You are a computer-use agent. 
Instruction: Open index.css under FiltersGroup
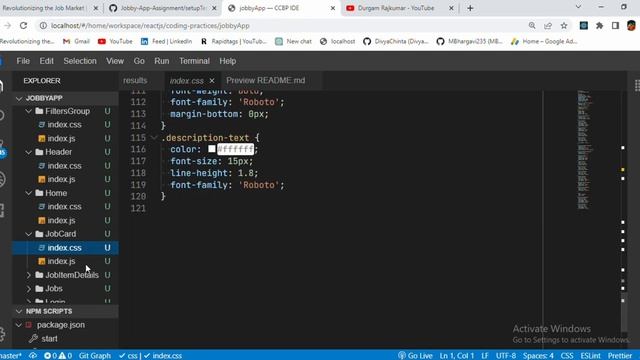[64, 124]
